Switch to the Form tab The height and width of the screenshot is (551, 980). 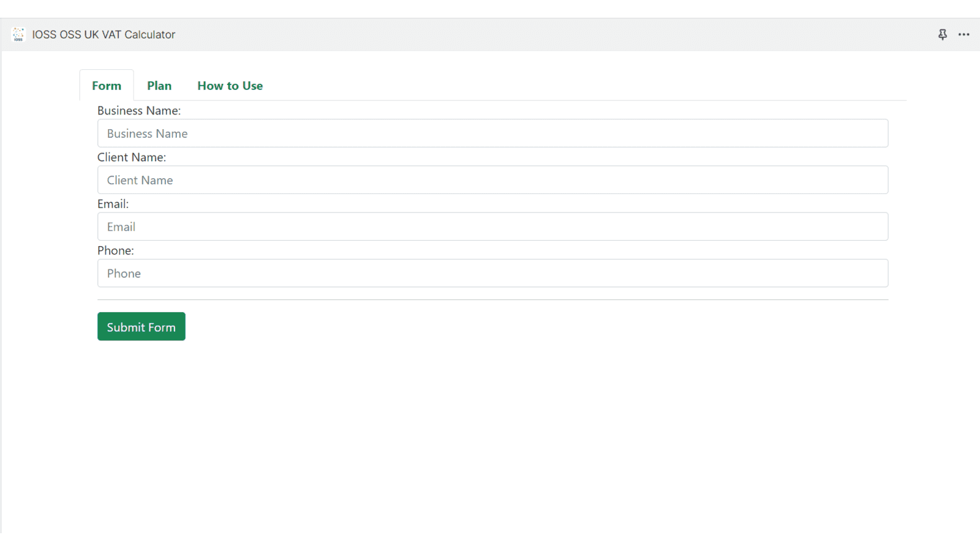107,86
